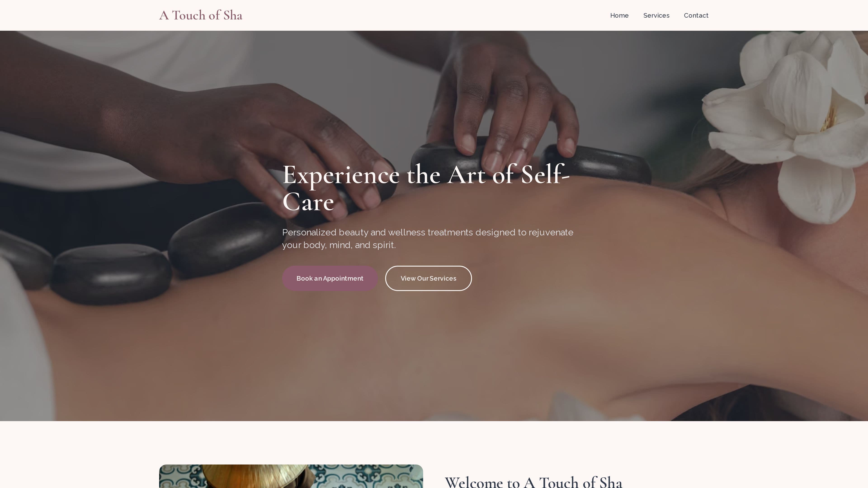Open the image thumbnail beside the Welcome heading
Screen dimensions: 868x488
(291, 476)
